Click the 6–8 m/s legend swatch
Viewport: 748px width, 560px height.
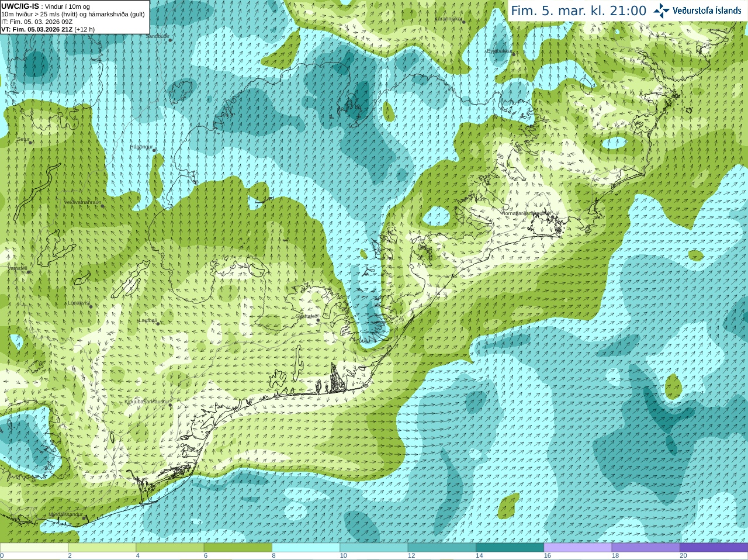(x=238, y=548)
